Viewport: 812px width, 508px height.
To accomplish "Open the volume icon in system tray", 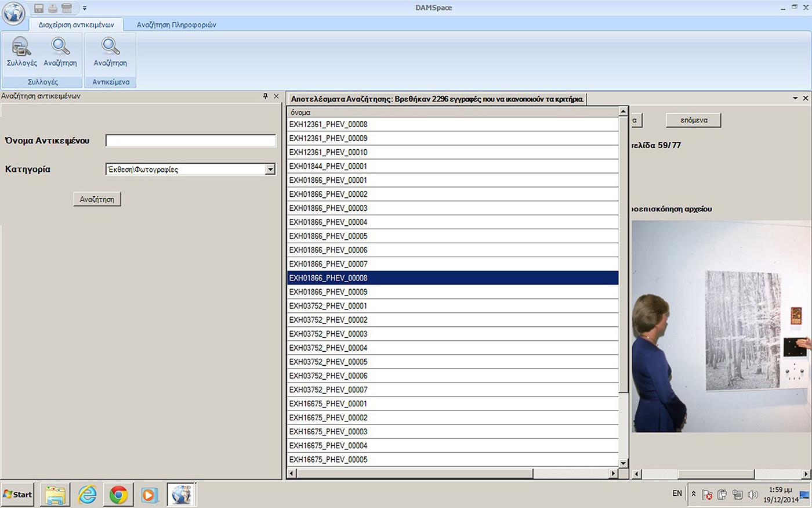I will pyautogui.click(x=753, y=495).
